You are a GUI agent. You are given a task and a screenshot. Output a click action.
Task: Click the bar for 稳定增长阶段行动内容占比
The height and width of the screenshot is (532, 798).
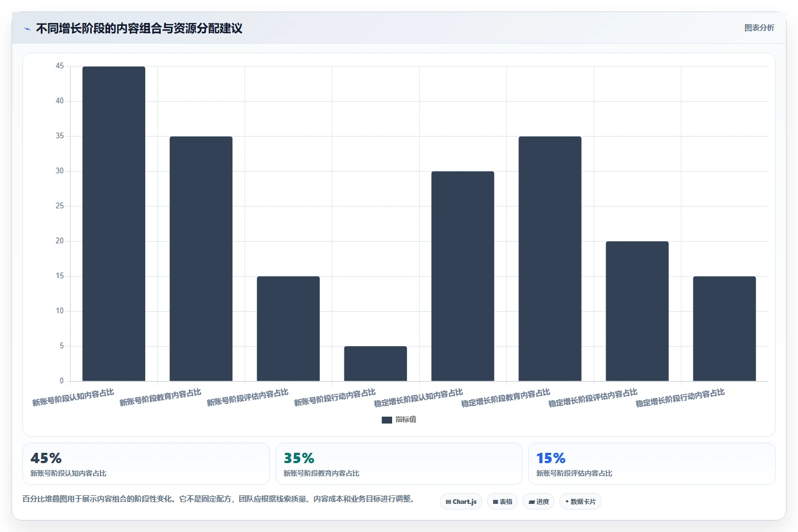tap(725, 329)
